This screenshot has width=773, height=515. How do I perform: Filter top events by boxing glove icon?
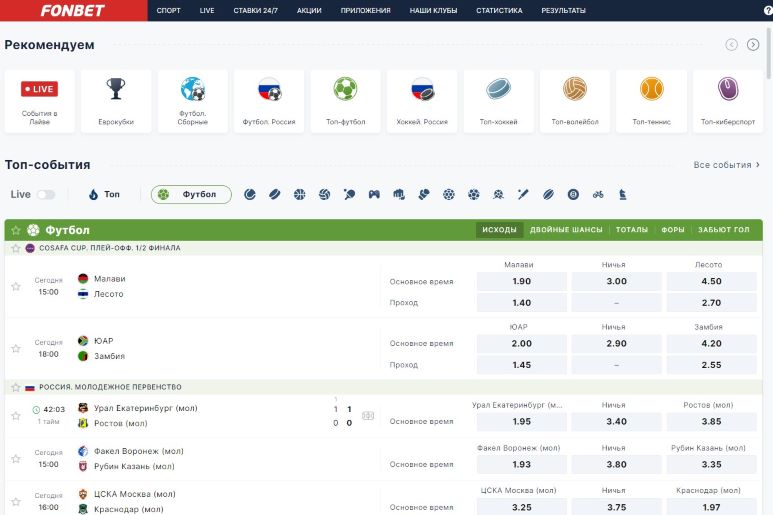424,195
